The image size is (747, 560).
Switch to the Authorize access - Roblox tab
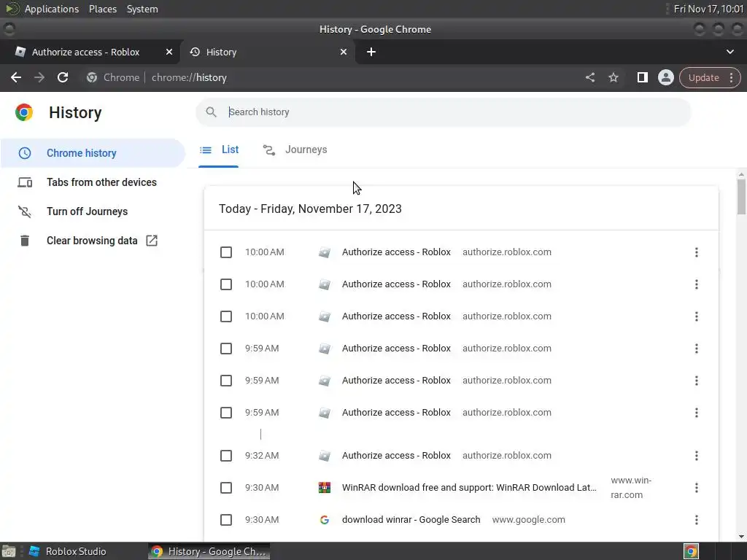coord(90,52)
